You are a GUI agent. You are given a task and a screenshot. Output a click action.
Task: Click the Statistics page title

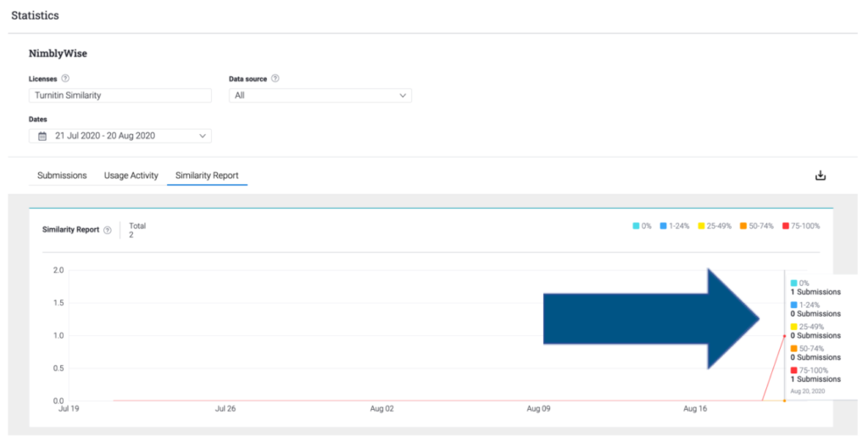coord(35,15)
